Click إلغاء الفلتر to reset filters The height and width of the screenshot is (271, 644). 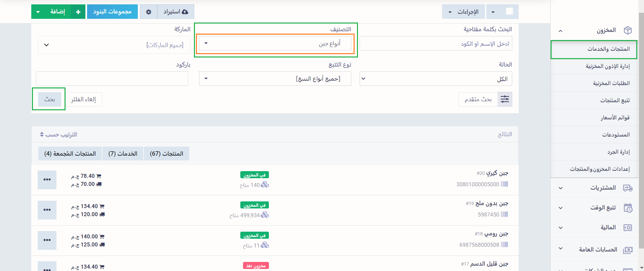pyautogui.click(x=83, y=99)
